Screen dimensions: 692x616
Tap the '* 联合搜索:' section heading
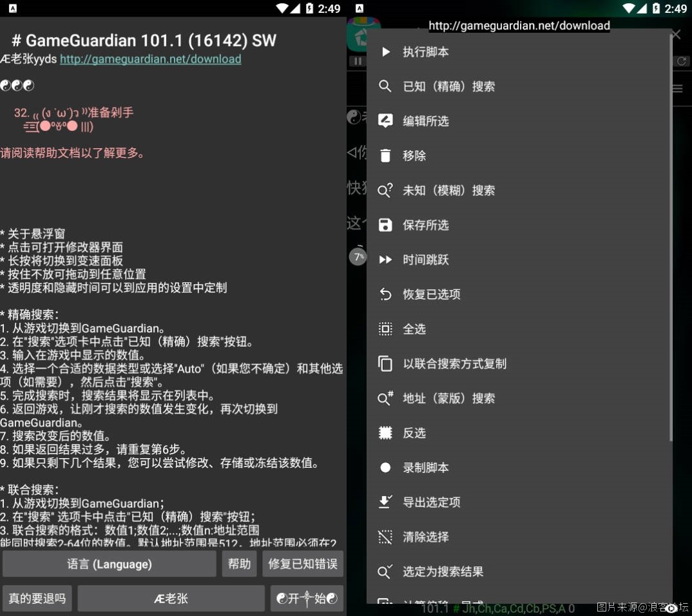(30, 489)
